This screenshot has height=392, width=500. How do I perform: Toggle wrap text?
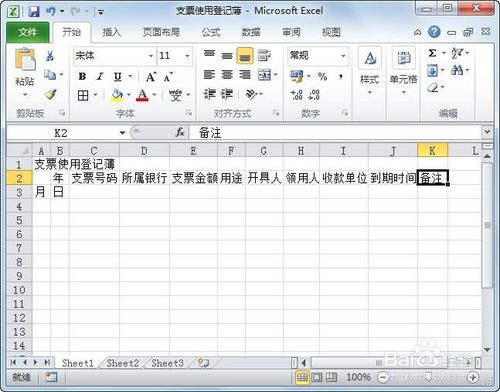click(x=264, y=55)
